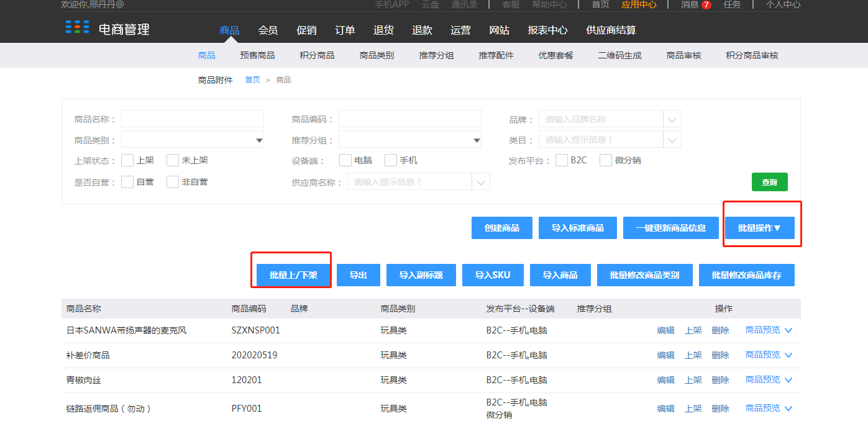The width and height of the screenshot is (868, 421).
Task: Switch to the 优惠套餐 sub-tab
Action: (x=555, y=55)
